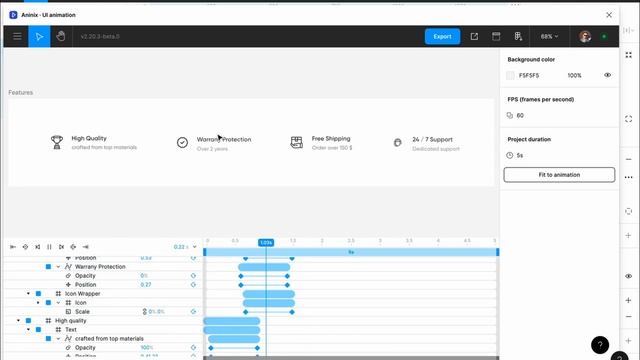Toggle blue square on High quality layer
Viewport: 640px width, 360px height.
coord(28,321)
